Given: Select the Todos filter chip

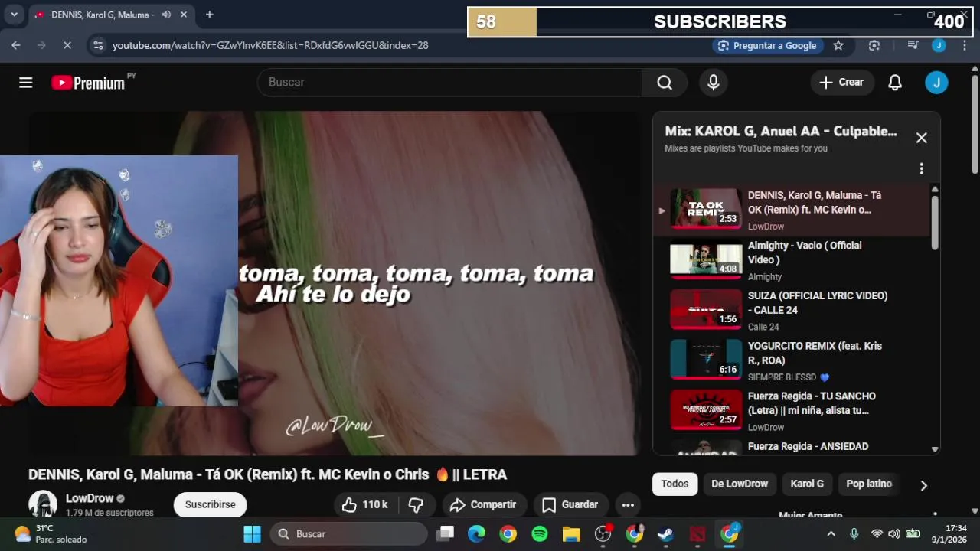Looking at the screenshot, I should pos(675,484).
